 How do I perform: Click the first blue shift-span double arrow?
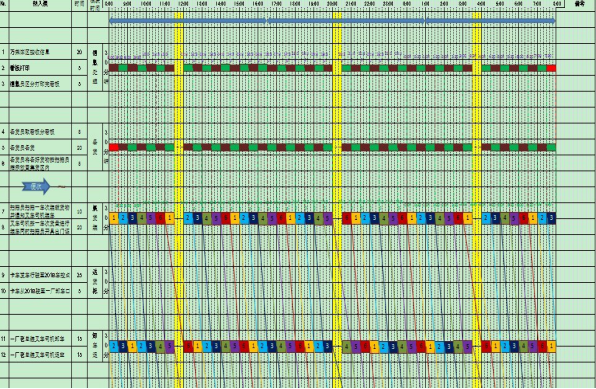188,21
